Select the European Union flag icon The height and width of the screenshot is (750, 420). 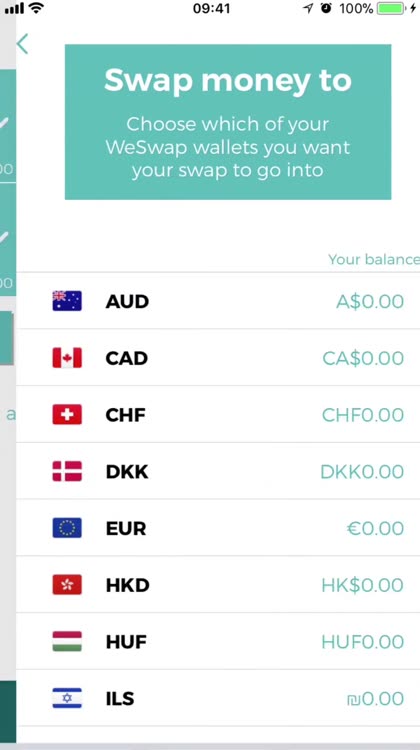point(67,528)
